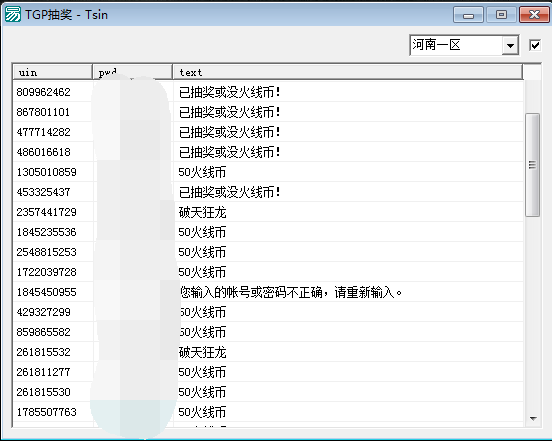Screen dimensions: 552x441
Task: Select row with uin 261815532
Action: (x=268, y=352)
